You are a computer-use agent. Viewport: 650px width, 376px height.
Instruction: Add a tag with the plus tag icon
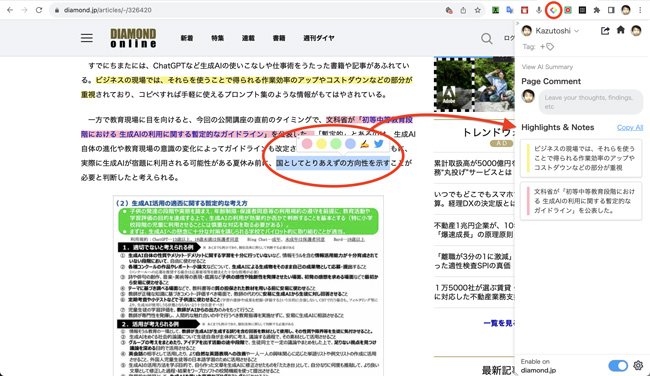click(x=547, y=47)
